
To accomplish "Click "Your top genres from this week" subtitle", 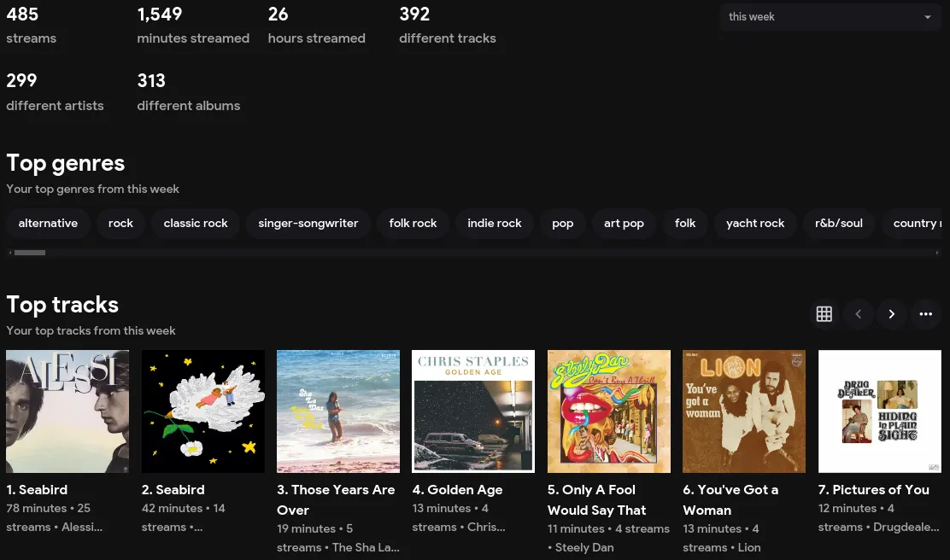I will click(93, 189).
